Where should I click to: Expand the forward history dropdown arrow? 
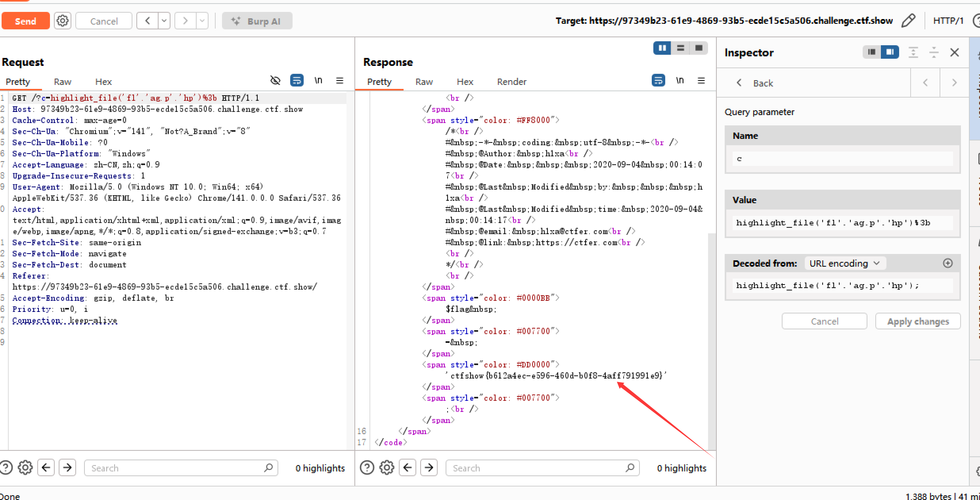(x=202, y=21)
